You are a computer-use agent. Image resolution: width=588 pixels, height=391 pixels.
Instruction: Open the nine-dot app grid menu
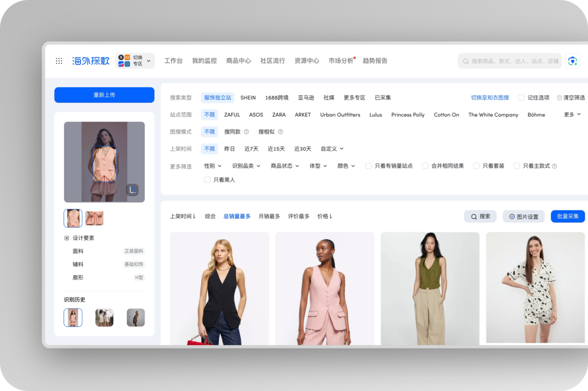59,61
